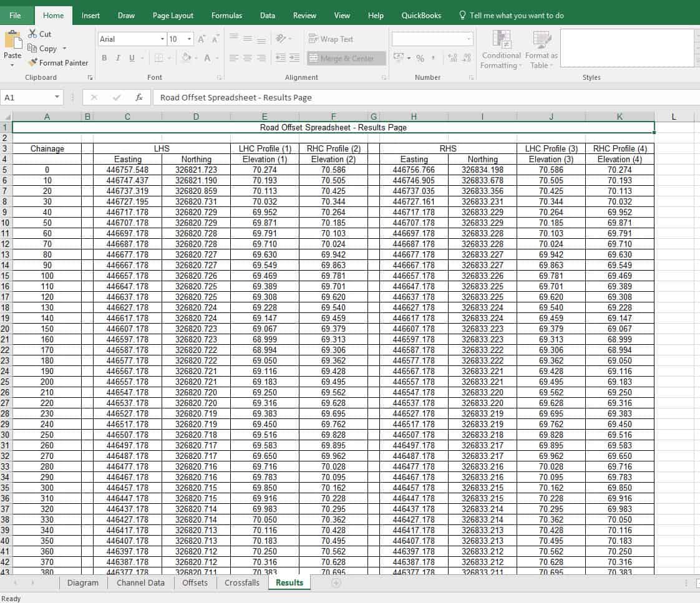The image size is (700, 603).
Task: Switch to the Page Layout tab
Action: [173, 15]
